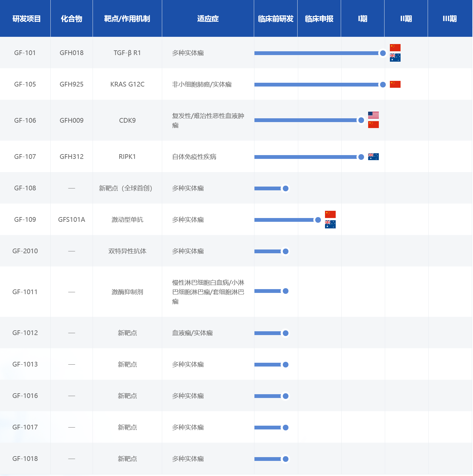
Task: Select the GF-109 project cell
Action: [25, 220]
